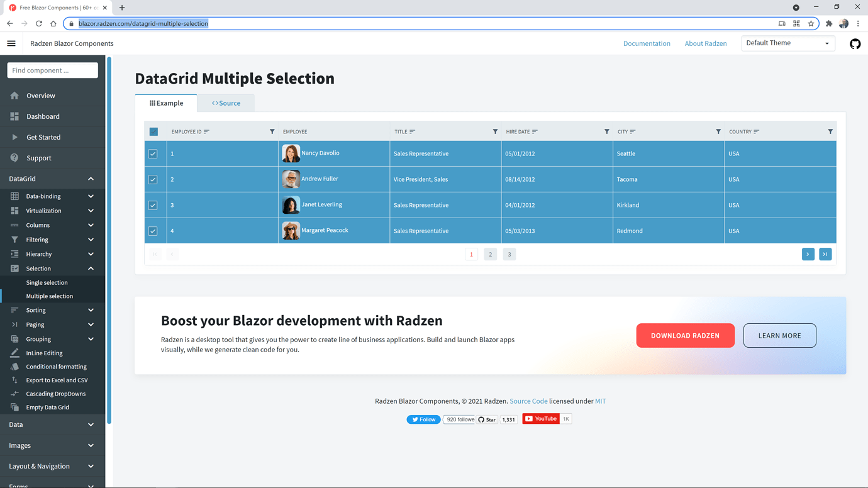868x488 pixels.
Task: Sort by Hire Date sort icon
Action: [535, 131]
